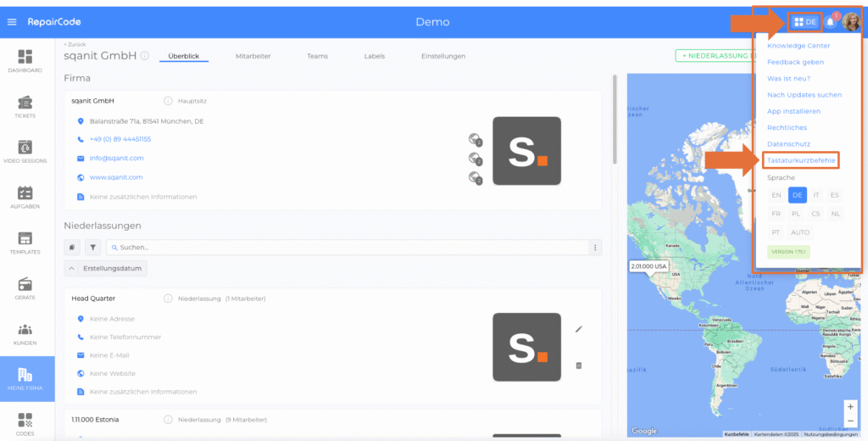
Task: Switch to the Mitarbeiter tab
Action: coord(253,56)
